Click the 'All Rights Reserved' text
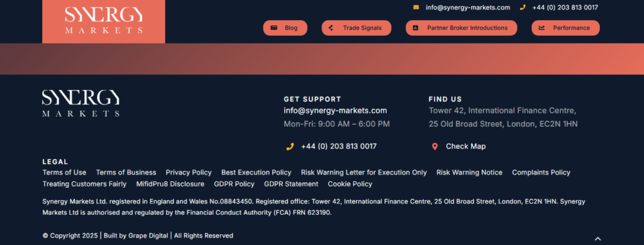 click(203, 236)
